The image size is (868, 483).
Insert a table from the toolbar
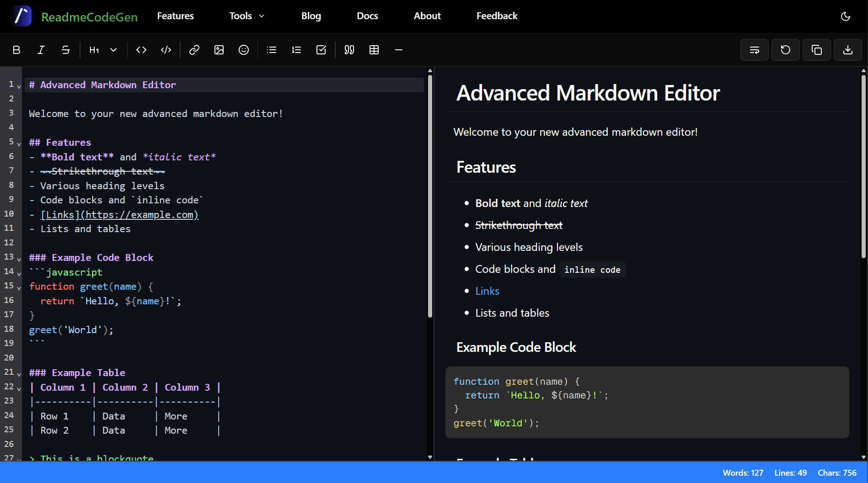click(374, 50)
